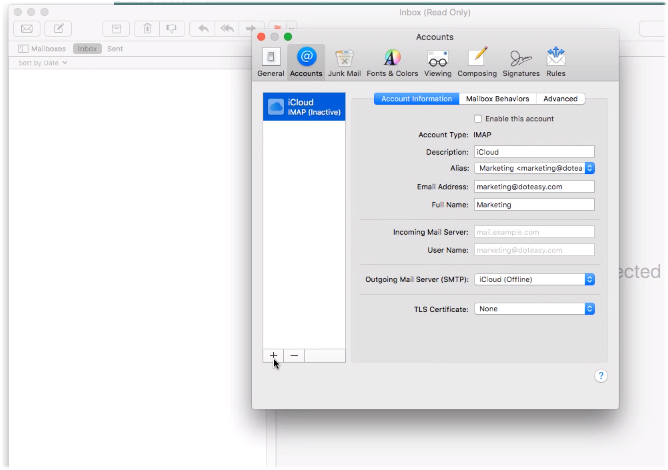Image resolution: width=668 pixels, height=470 pixels.
Task: Click the remove account minus button
Action: (294, 355)
